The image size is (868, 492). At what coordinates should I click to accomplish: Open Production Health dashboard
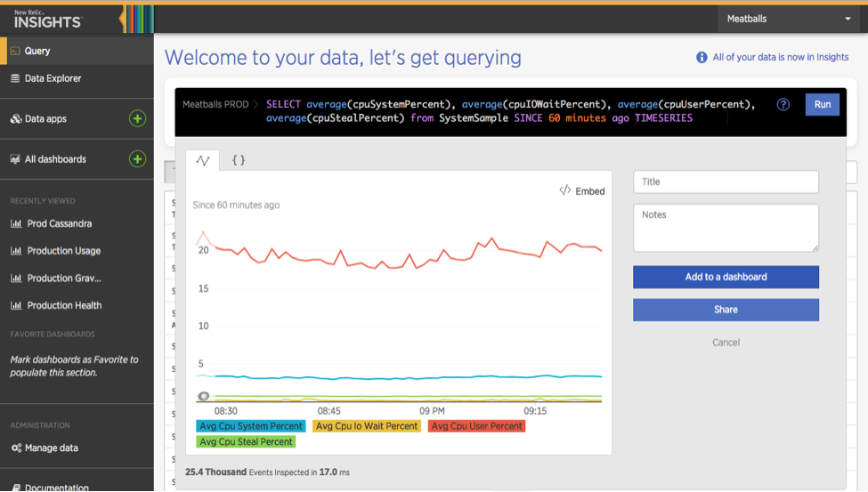pos(64,305)
